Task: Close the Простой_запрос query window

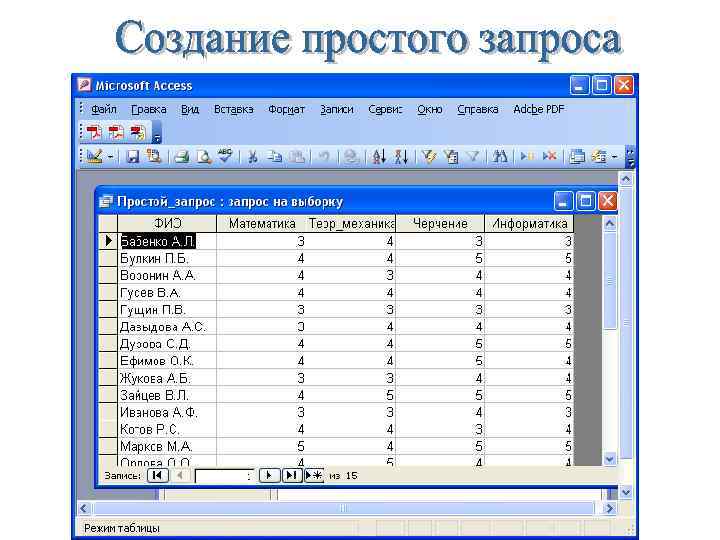Action: click(608, 201)
